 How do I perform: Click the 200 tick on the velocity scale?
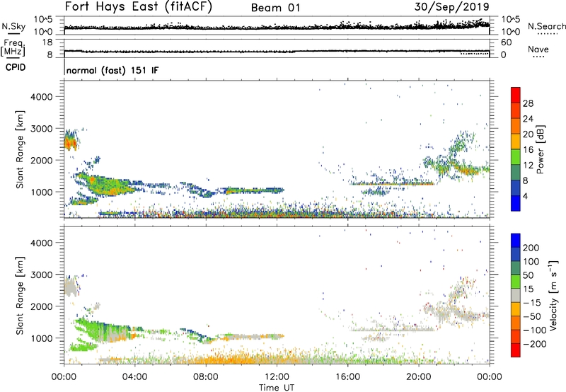pyautogui.click(x=531, y=248)
